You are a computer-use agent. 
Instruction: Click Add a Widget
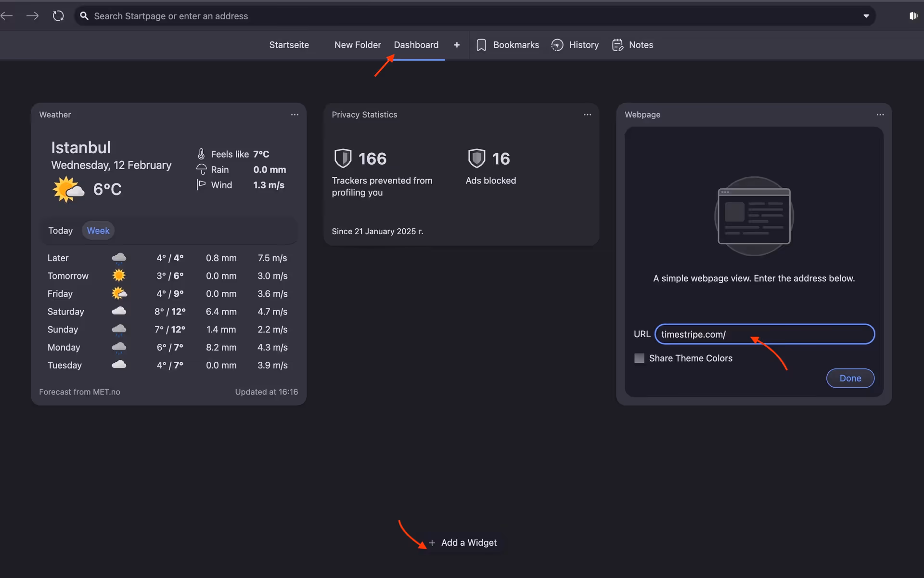point(463,542)
